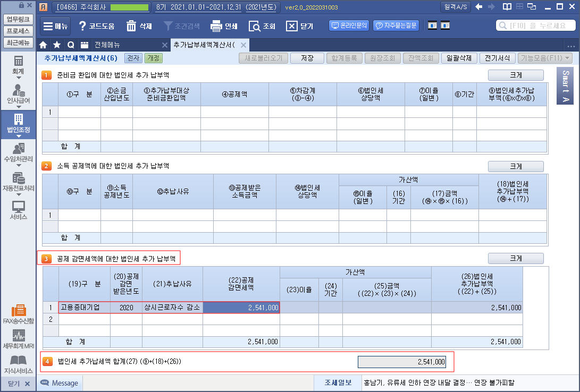Toggle the 전자 indicator next to title
Viewport: 580px width, 392px height.
(133, 58)
